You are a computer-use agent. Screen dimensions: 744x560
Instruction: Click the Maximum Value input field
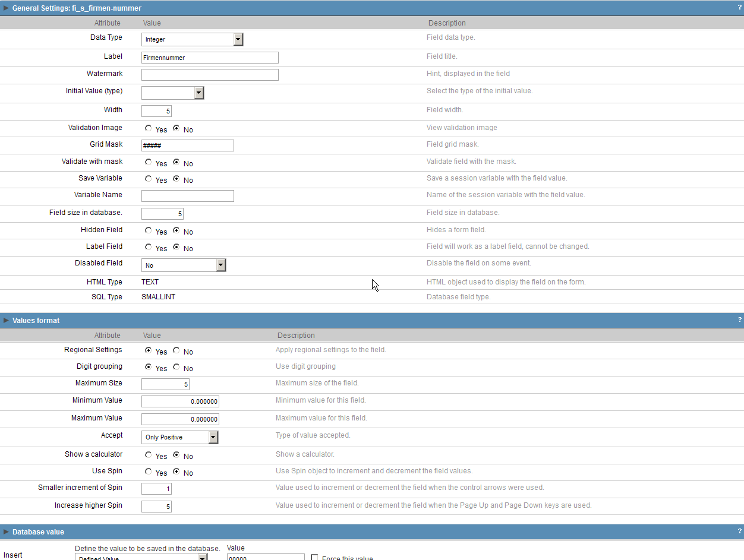pyautogui.click(x=180, y=419)
